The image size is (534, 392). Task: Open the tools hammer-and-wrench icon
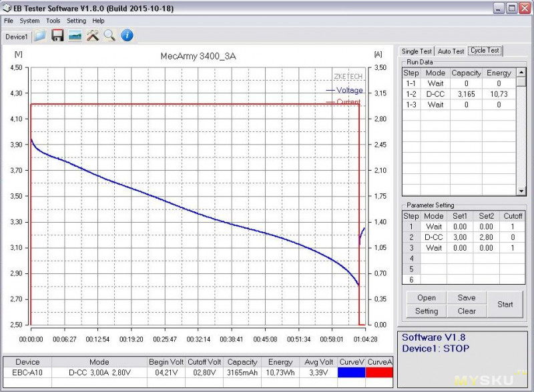(92, 36)
